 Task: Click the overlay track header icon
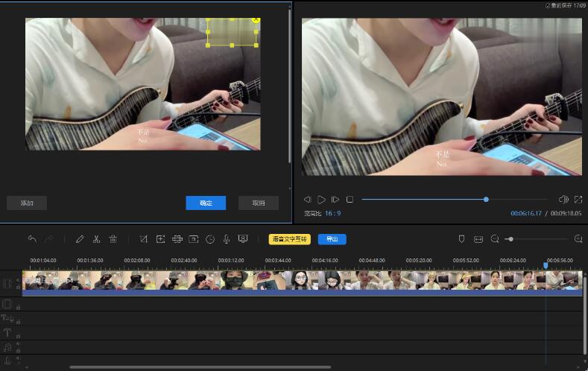tap(7, 304)
